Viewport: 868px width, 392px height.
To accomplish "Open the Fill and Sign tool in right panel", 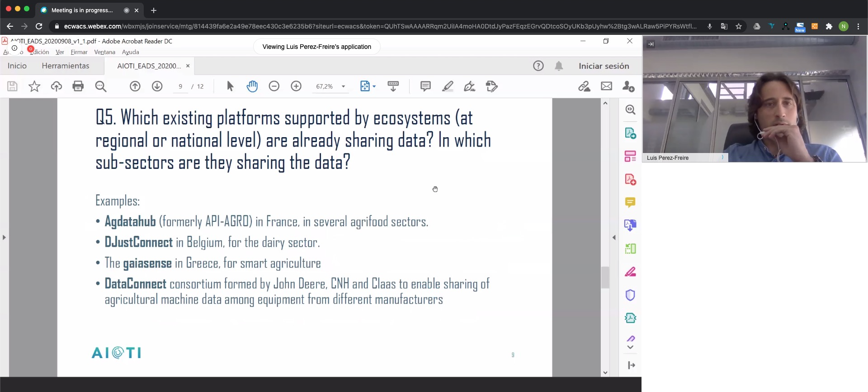I will point(630,272).
